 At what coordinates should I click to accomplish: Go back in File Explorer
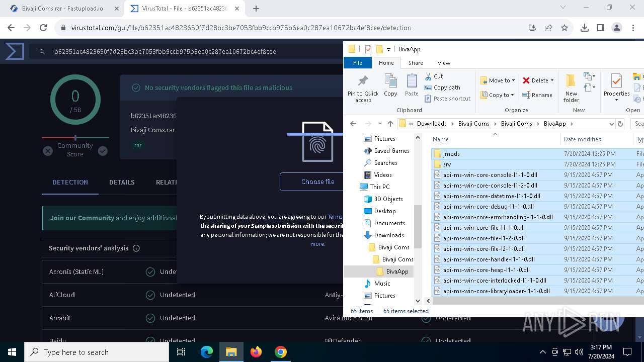353,124
